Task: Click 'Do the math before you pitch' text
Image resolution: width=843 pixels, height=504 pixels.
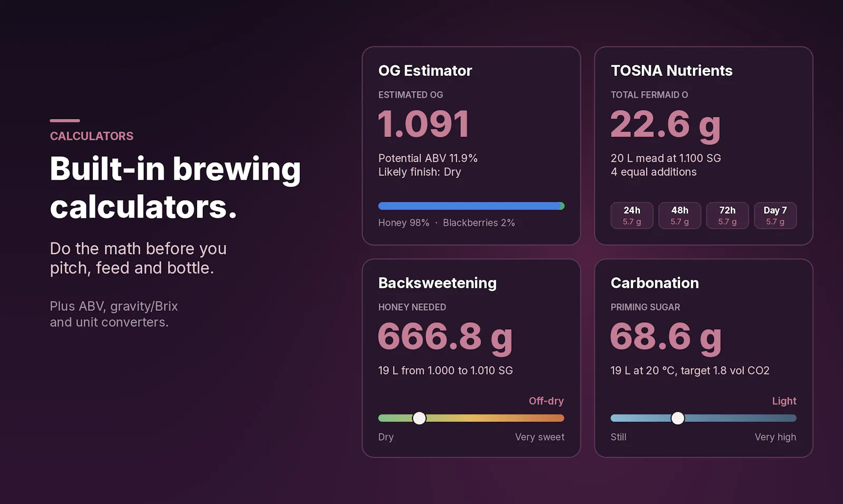Action: click(x=138, y=258)
